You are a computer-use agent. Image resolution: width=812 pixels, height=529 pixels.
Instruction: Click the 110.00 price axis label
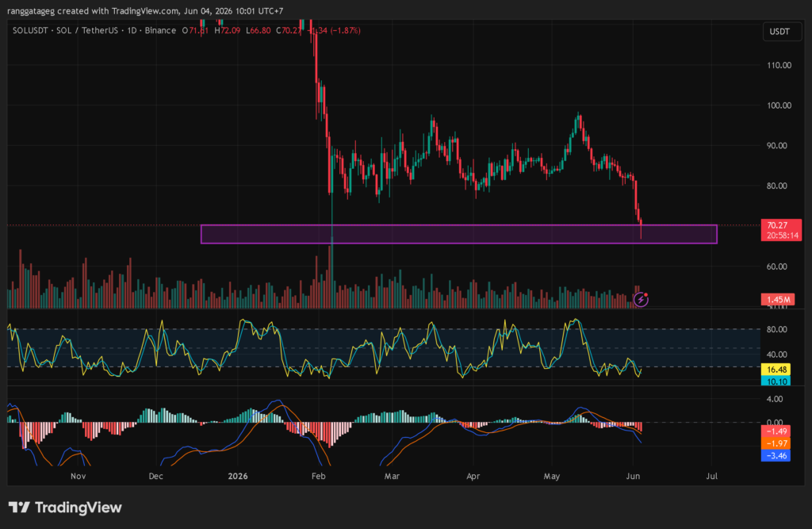pos(779,65)
